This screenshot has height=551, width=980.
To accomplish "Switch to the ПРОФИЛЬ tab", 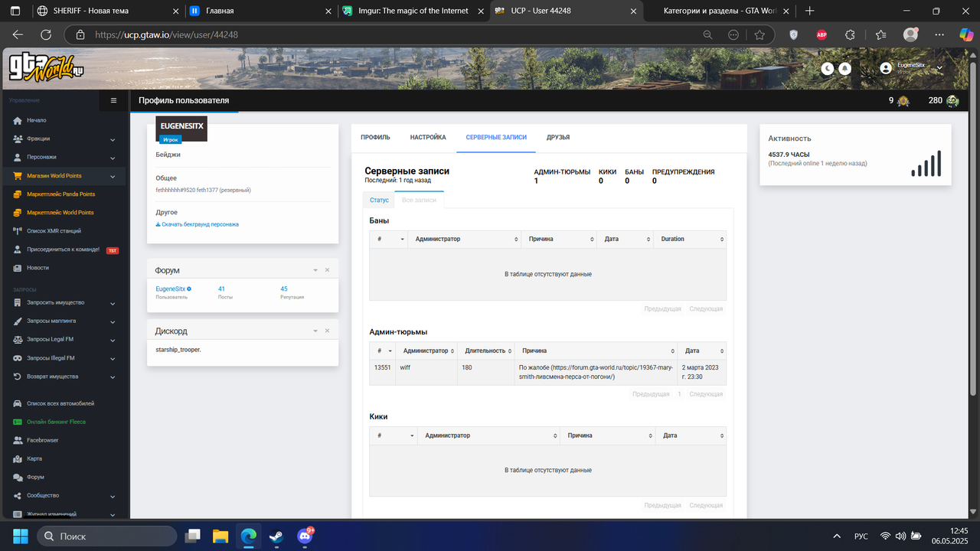I will (375, 138).
